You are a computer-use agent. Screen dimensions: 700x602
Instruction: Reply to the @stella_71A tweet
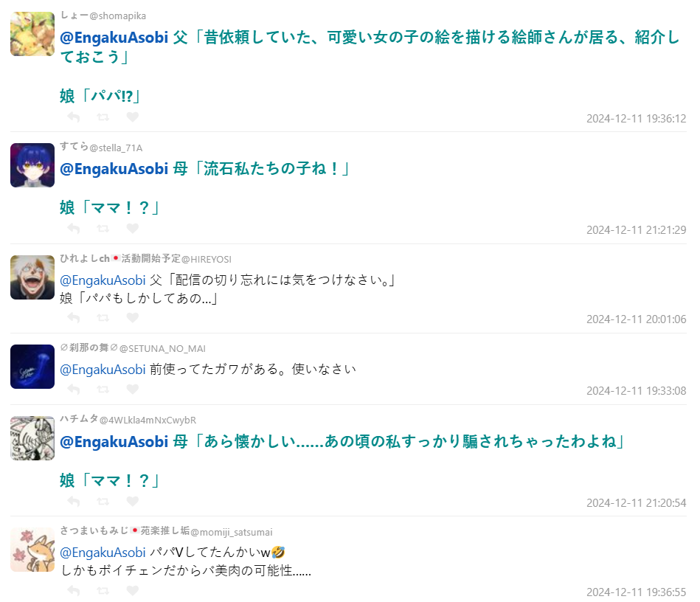point(74,228)
